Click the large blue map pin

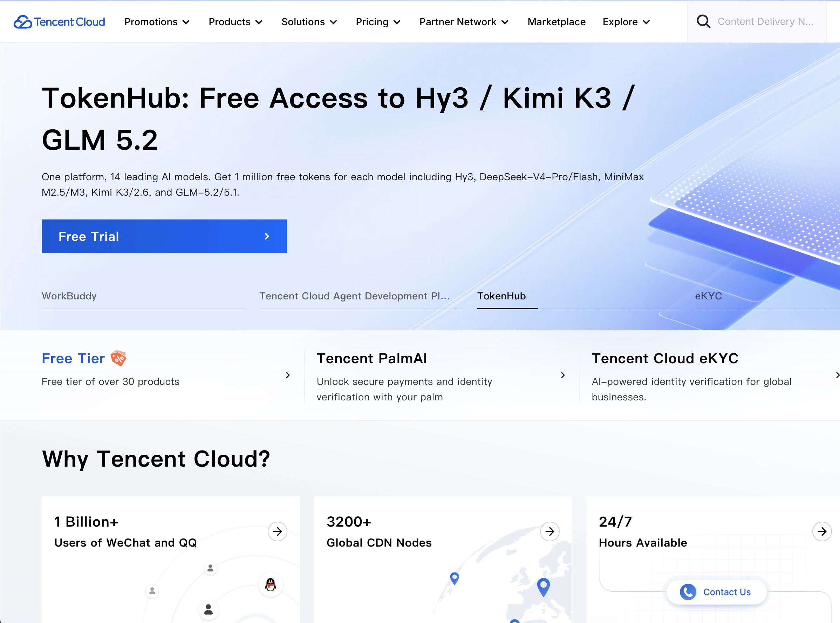tap(543, 587)
